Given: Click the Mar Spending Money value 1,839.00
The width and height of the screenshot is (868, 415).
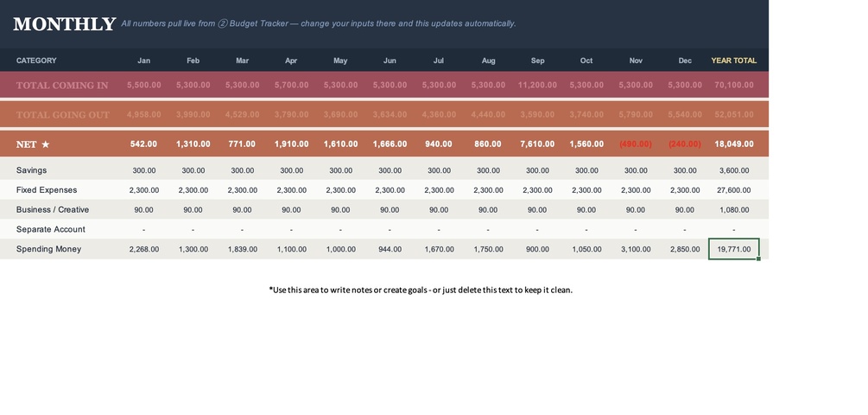Looking at the screenshot, I should tap(242, 249).
